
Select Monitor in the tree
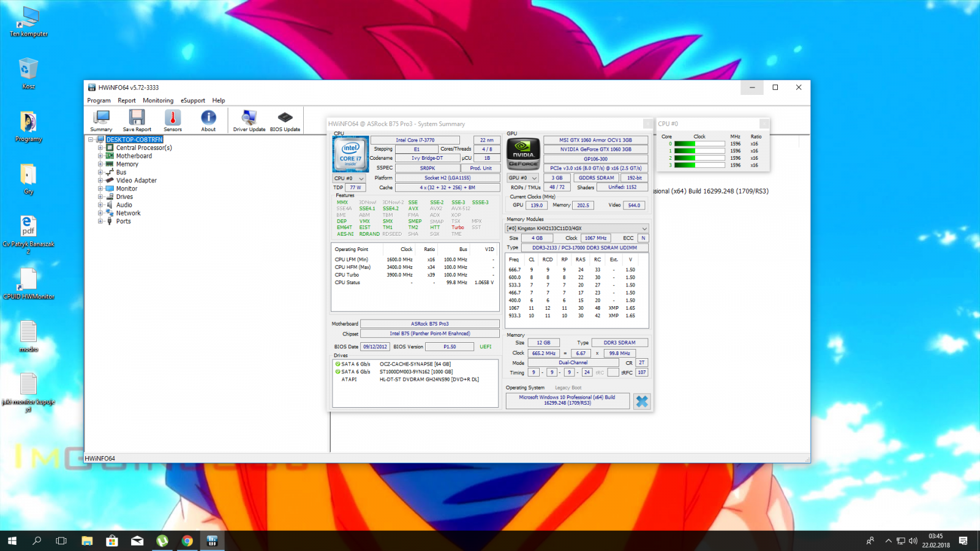click(127, 189)
